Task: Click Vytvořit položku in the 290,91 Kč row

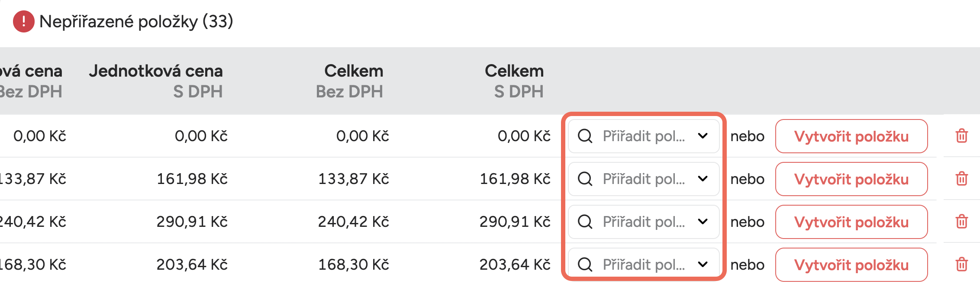Action: pos(851,222)
